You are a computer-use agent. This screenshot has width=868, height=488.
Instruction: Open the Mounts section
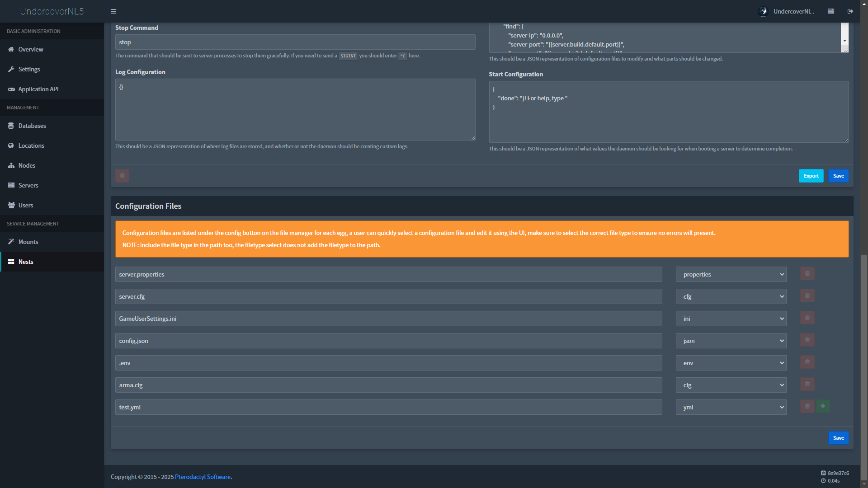(x=28, y=242)
